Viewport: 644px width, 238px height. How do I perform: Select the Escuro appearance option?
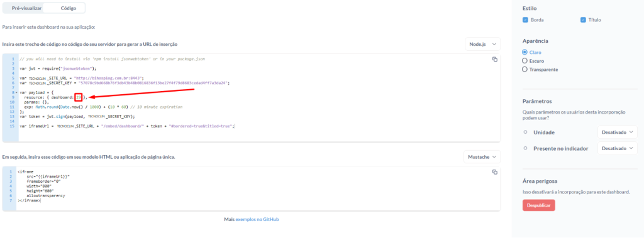(x=524, y=61)
